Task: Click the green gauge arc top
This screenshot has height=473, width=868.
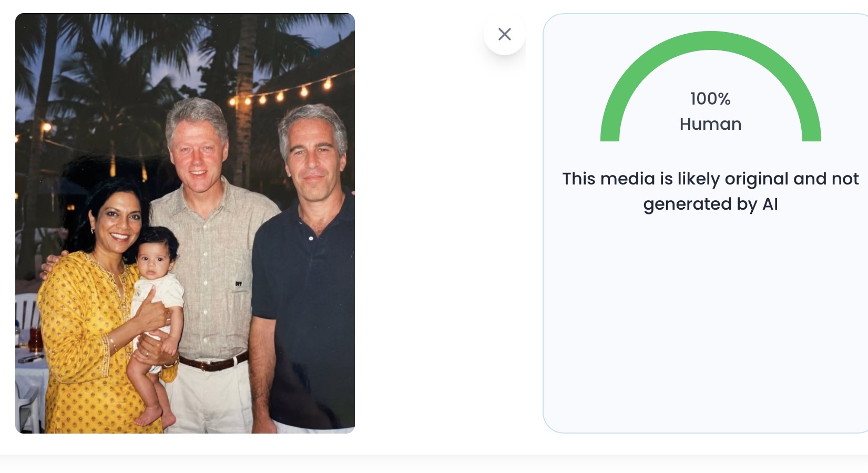Action: click(710, 40)
